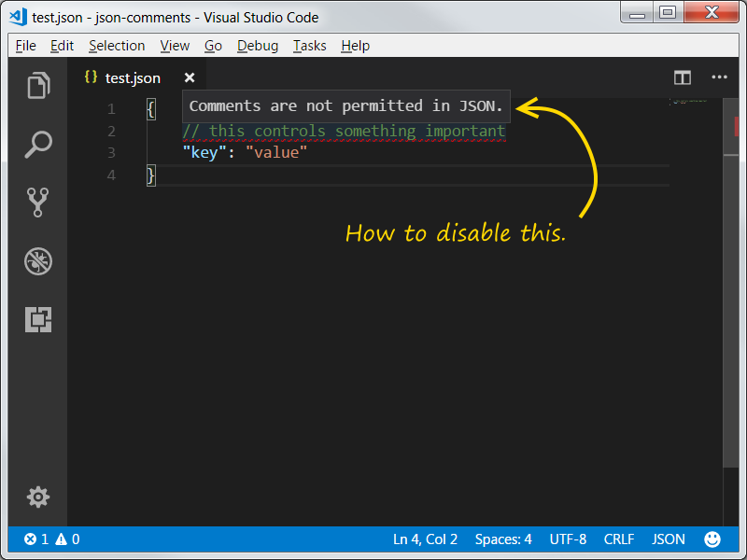
Task: Open the Go menu
Action: pos(214,46)
